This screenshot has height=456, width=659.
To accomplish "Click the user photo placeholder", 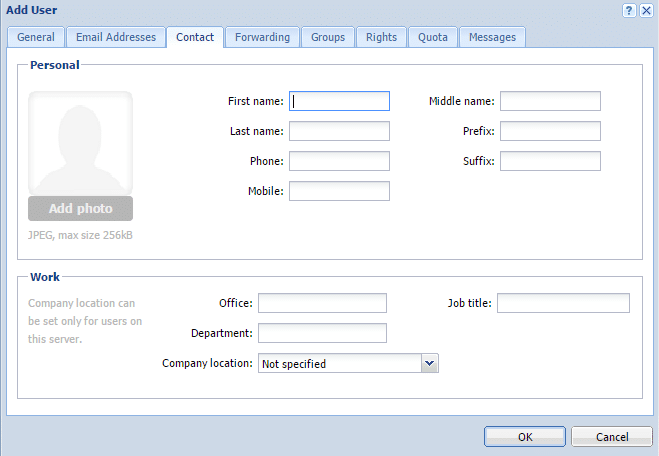I will [80, 144].
